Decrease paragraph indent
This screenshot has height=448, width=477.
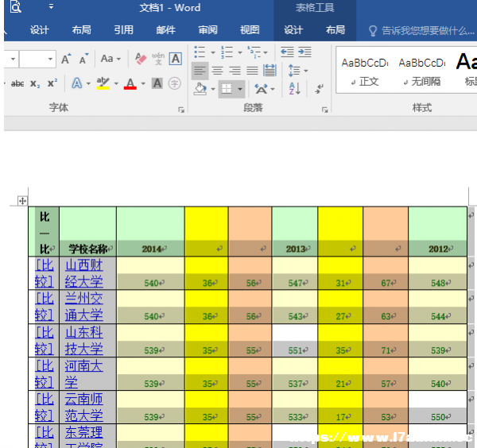(x=287, y=52)
